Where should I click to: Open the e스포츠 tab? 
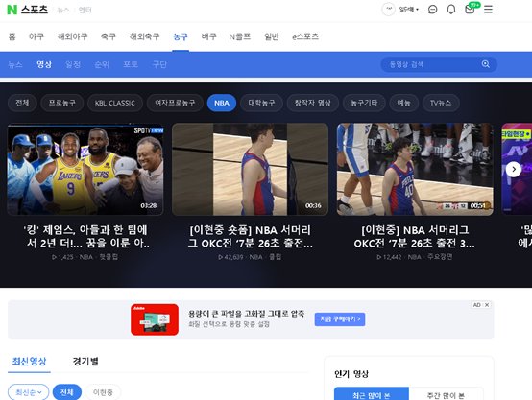coord(305,36)
